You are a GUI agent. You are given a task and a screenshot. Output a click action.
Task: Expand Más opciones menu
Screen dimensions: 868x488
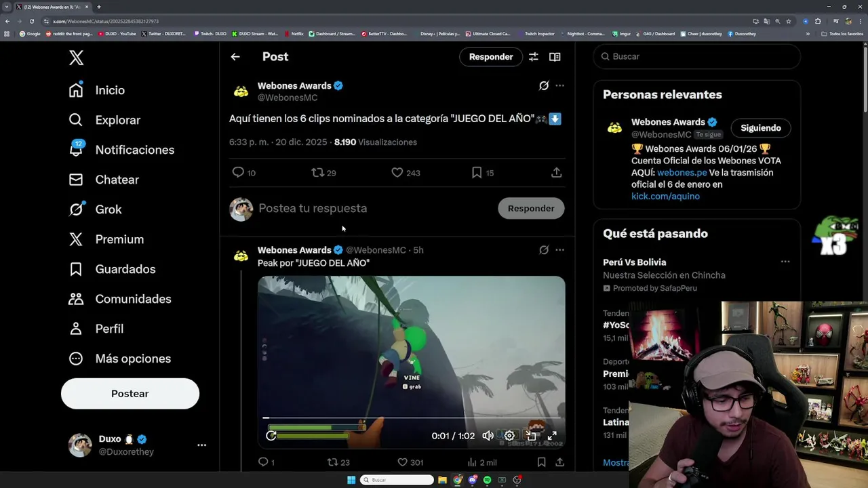[119, 359]
